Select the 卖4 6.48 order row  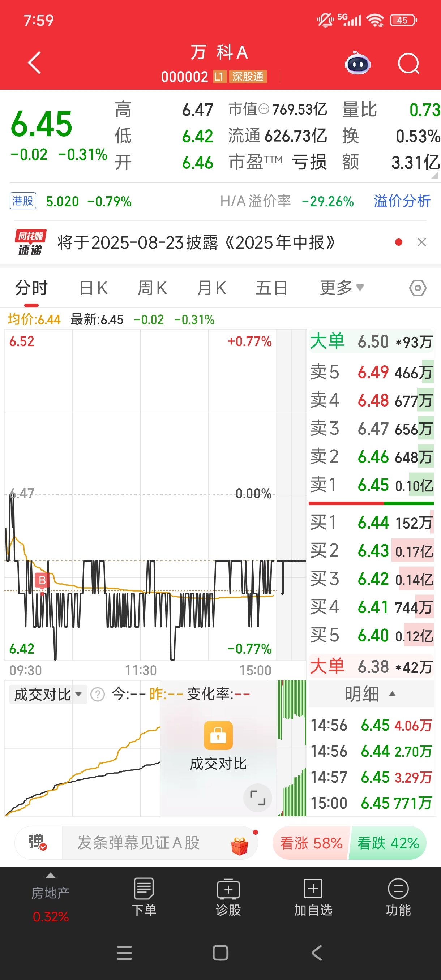pos(371,400)
